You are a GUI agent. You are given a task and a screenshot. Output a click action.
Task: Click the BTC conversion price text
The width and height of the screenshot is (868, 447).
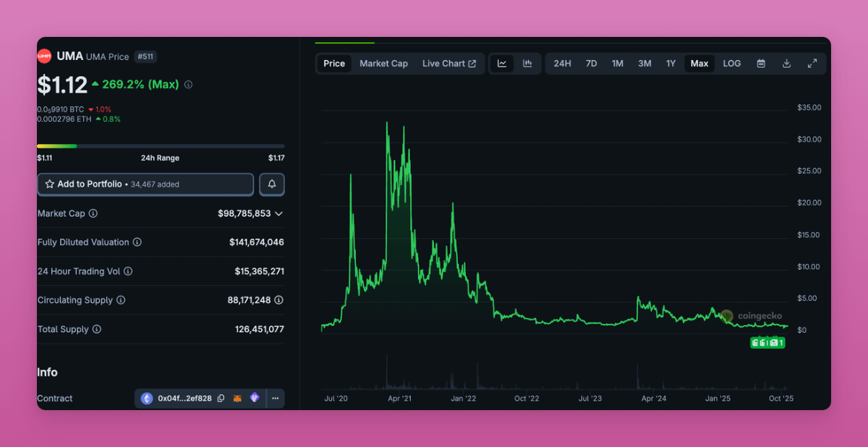point(61,109)
